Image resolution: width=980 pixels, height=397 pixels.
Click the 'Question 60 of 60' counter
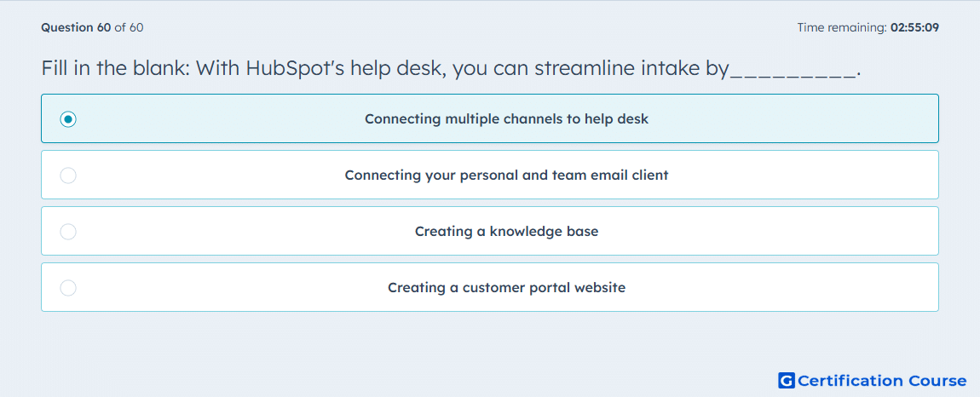click(x=93, y=27)
